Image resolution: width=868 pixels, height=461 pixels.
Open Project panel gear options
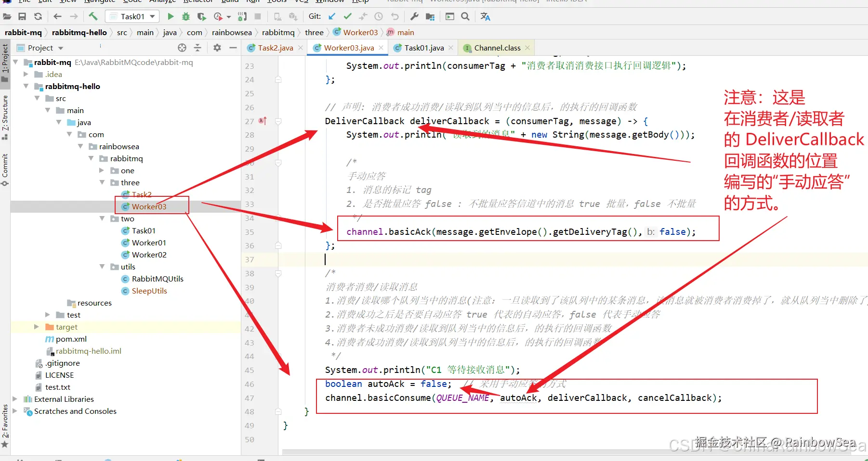(x=217, y=48)
